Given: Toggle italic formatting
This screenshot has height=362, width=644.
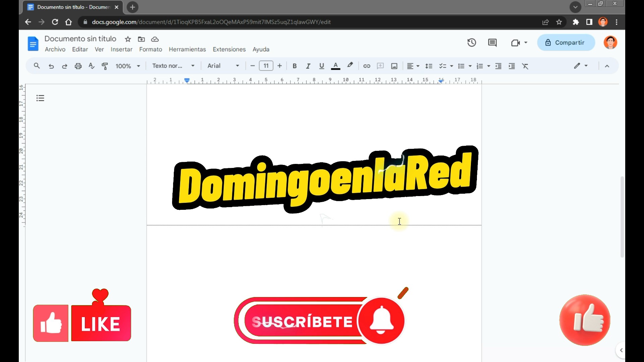Looking at the screenshot, I should coord(308,66).
